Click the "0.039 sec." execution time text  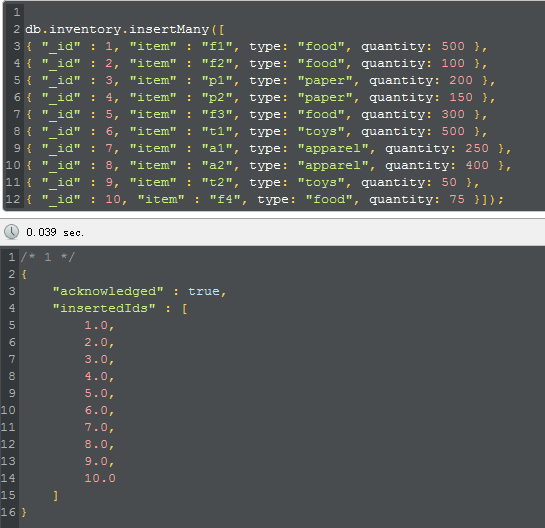[x=55, y=232]
